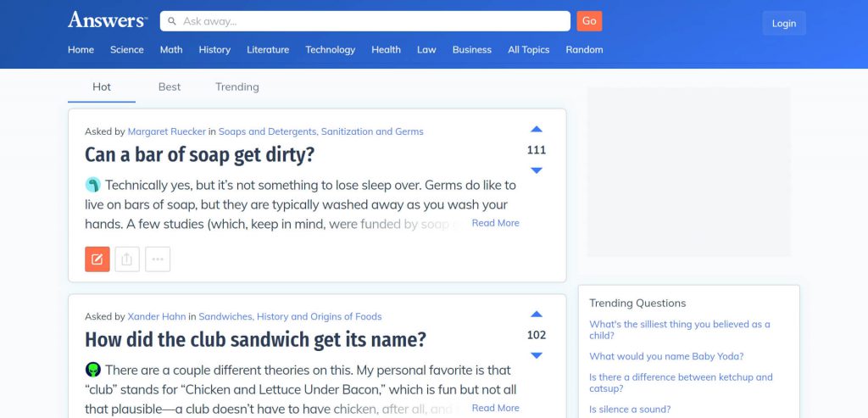Image resolution: width=868 pixels, height=418 pixels.
Task: Open the All Topics menu
Action: click(528, 49)
